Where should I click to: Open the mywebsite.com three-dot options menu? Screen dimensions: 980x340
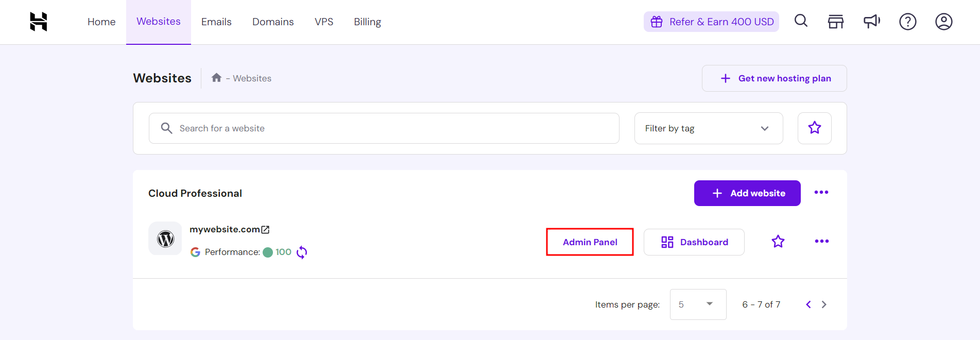click(821, 241)
